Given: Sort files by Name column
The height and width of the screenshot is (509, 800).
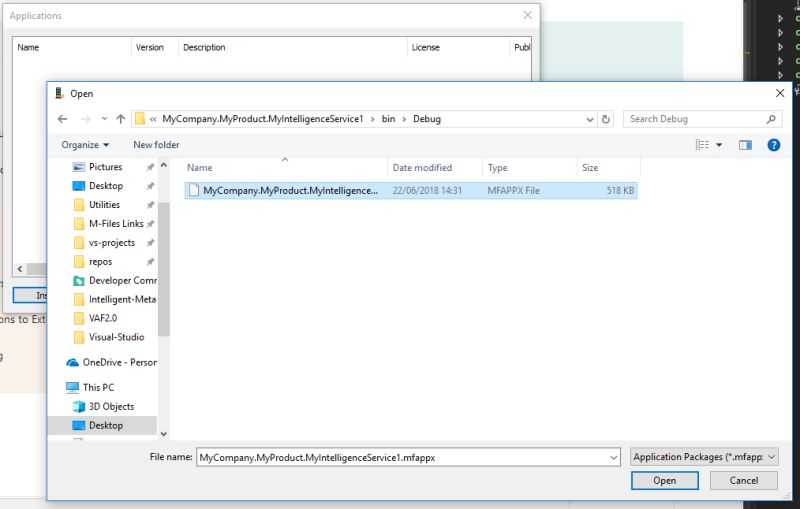Looking at the screenshot, I should coord(199,168).
